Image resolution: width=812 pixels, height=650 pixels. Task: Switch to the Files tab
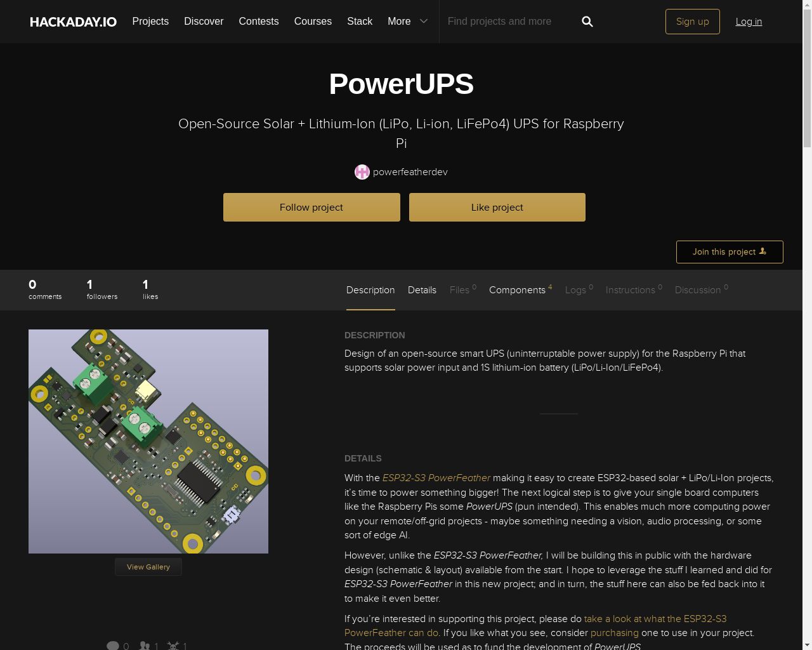[x=463, y=289]
